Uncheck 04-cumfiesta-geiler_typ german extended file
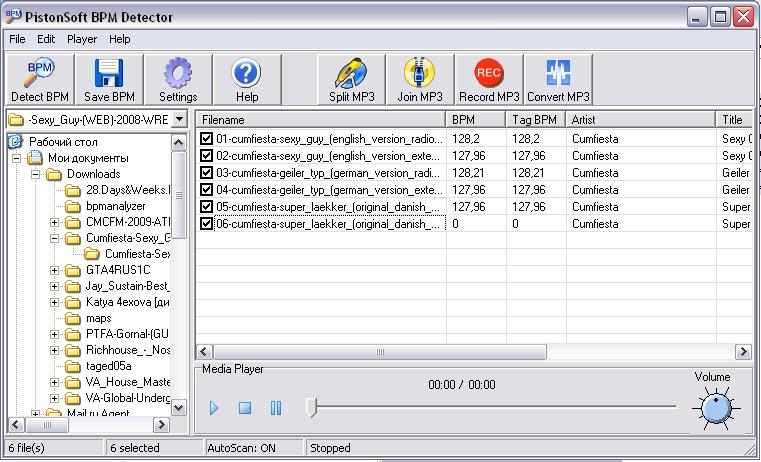 [x=206, y=190]
